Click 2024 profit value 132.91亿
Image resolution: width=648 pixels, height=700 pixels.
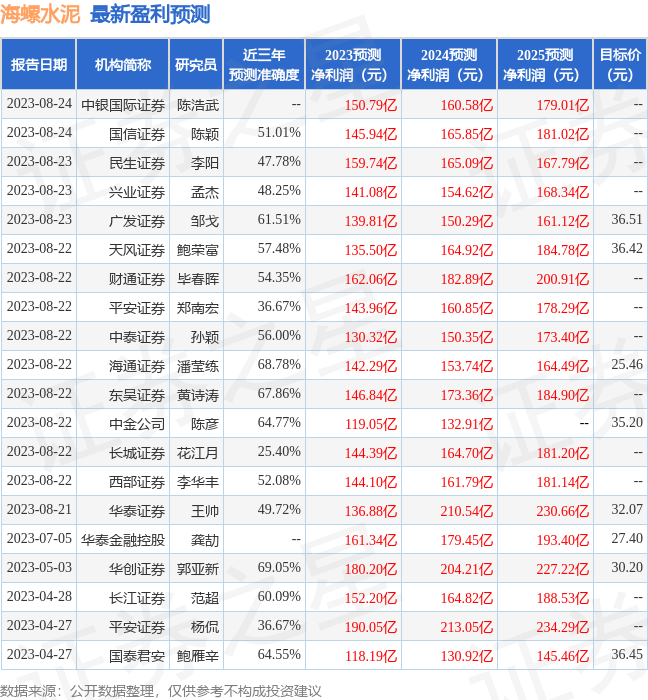[x=467, y=424]
